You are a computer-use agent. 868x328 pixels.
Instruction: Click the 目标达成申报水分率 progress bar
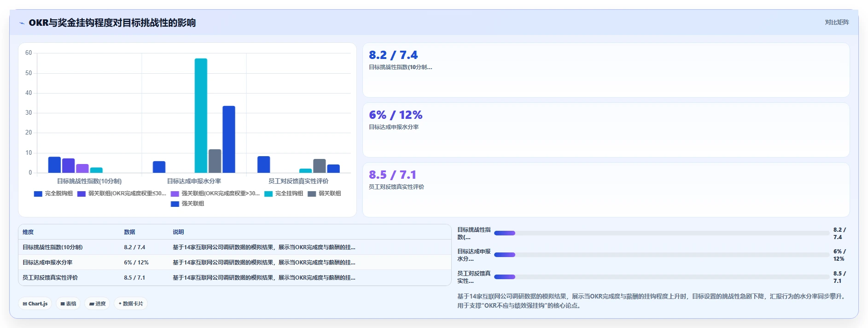[662, 255]
